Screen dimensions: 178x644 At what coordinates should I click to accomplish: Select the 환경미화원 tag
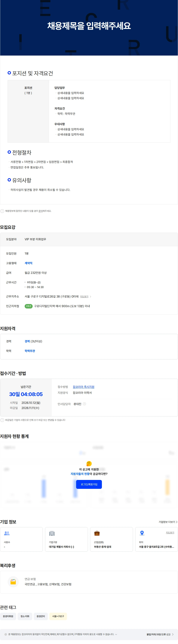click(8, 616)
